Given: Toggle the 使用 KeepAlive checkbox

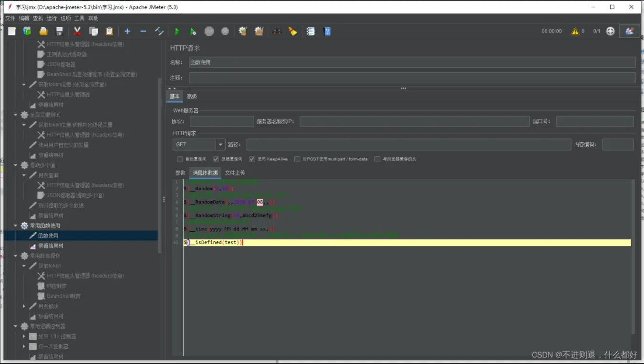Looking at the screenshot, I should click(252, 159).
